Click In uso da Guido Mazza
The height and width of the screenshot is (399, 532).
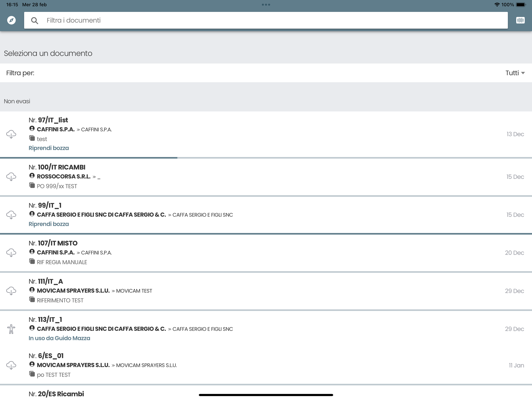59,338
